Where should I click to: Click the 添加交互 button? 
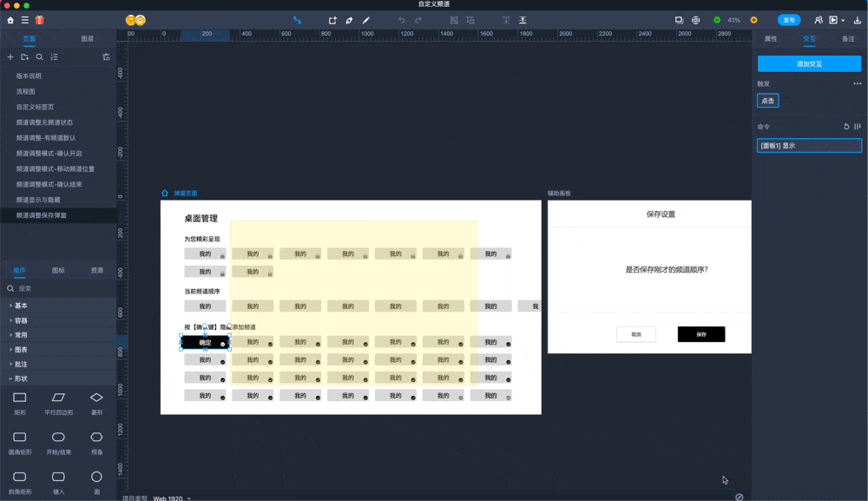coord(809,63)
